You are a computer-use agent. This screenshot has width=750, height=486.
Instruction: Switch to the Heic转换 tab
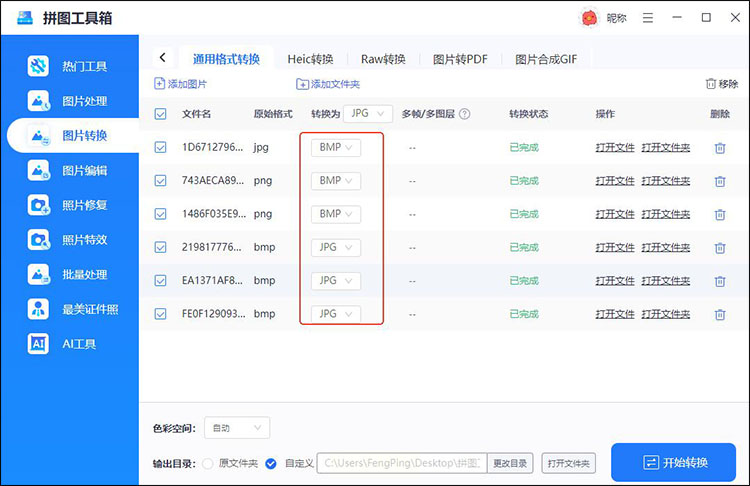point(310,59)
